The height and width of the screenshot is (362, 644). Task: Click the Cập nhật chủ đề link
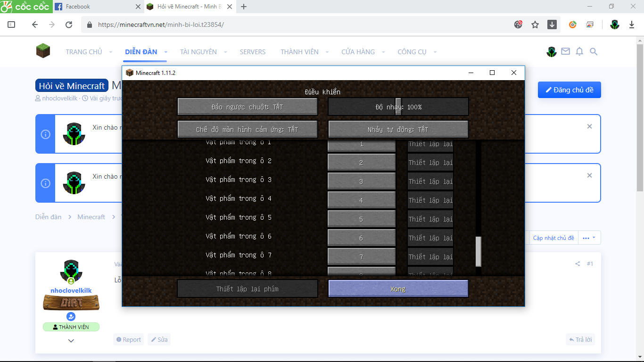pyautogui.click(x=553, y=238)
